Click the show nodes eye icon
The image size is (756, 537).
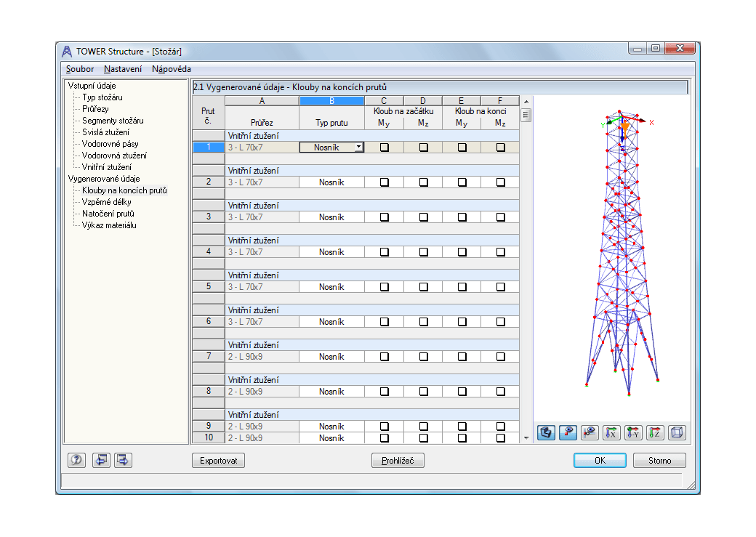tap(568, 432)
